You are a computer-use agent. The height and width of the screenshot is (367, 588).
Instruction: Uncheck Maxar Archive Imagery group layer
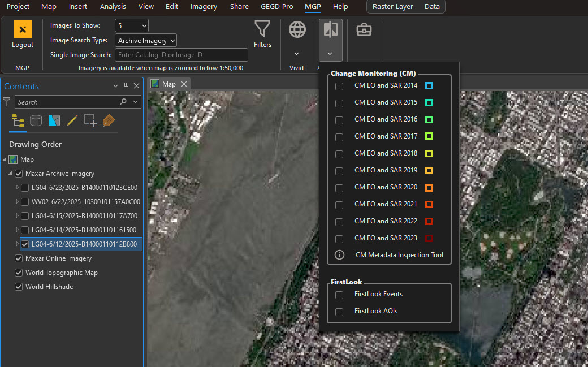(x=18, y=174)
